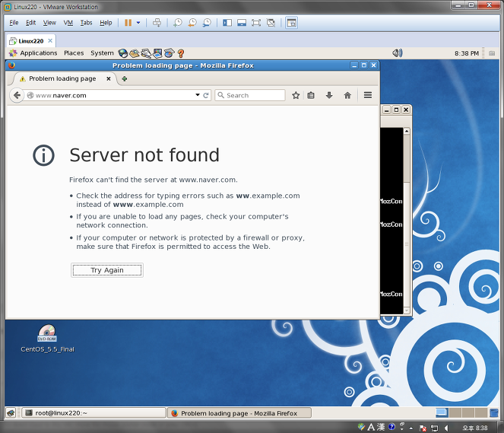
Task: Open the VMware View menu
Action: pos(49,23)
